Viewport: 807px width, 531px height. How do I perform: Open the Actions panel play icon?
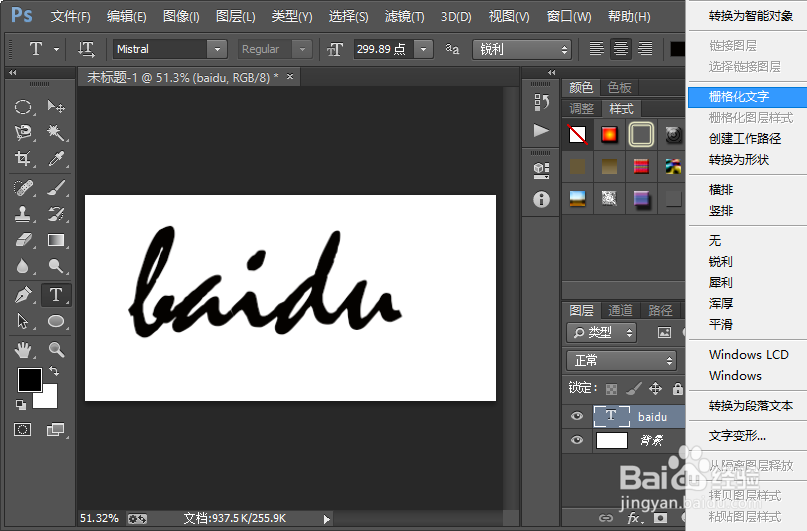(x=541, y=131)
